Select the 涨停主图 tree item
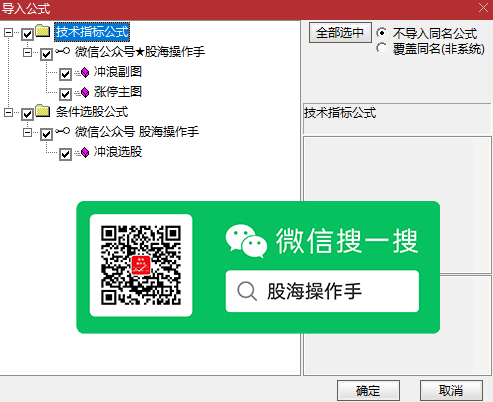 118,92
